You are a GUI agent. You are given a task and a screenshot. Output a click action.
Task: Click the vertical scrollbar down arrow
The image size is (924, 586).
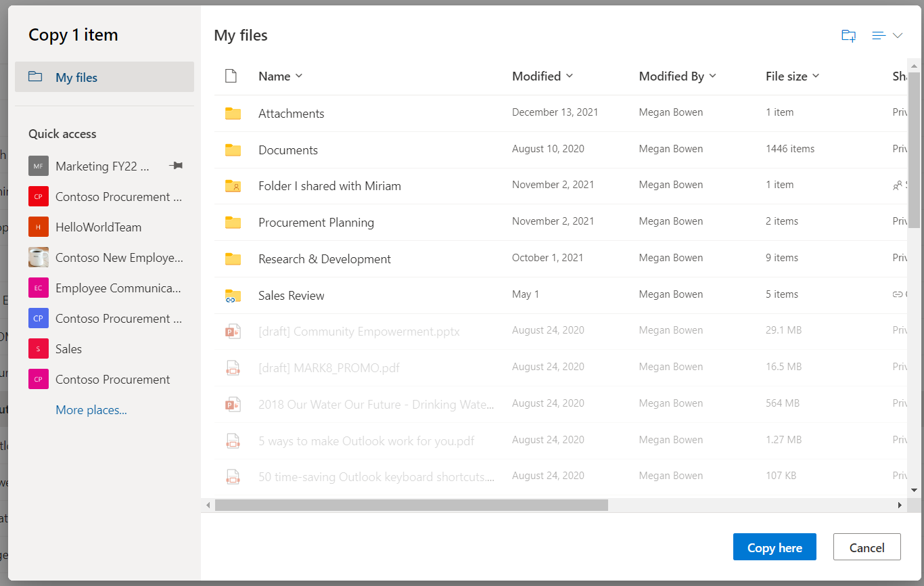click(x=914, y=490)
